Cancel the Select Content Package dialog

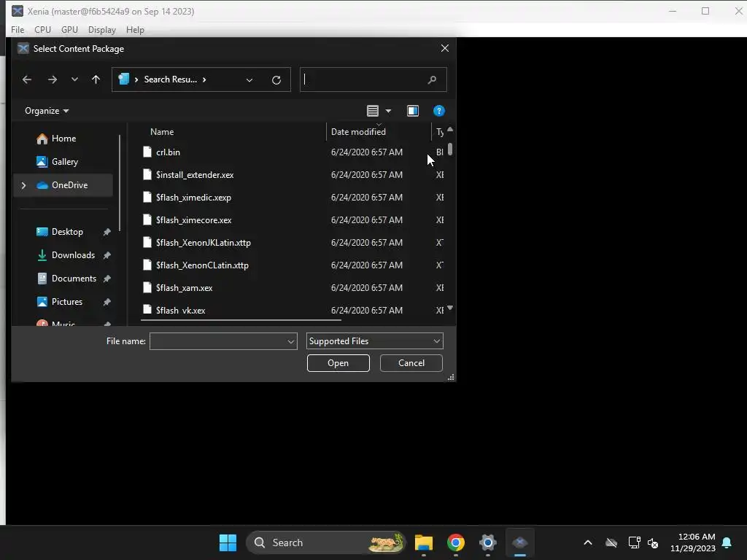411,363
